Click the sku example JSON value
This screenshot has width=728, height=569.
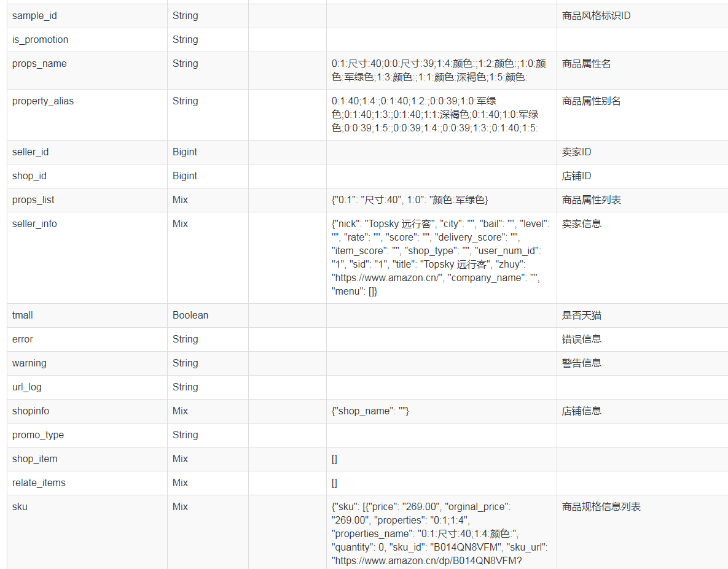440,534
